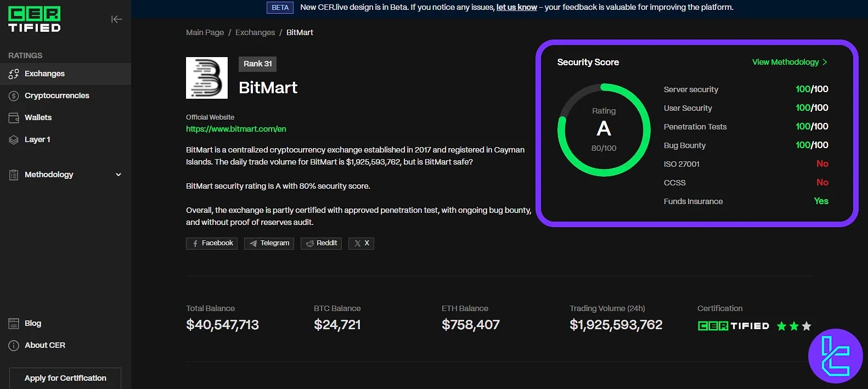Click the CERtified certification badge logo
Image resolution: width=868 pixels, height=389 pixels.
[x=734, y=326]
